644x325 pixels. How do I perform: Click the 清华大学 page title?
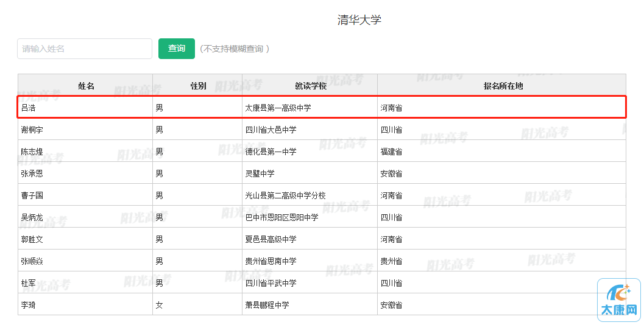pyautogui.click(x=359, y=19)
